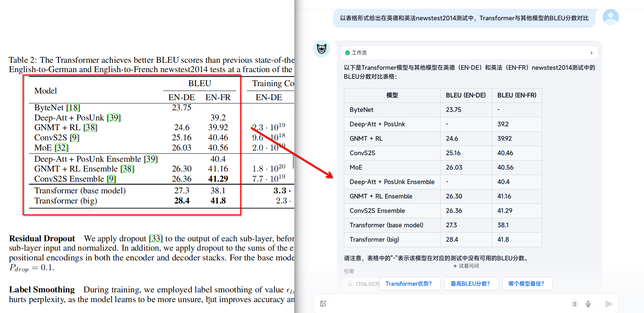Click the character counter badge showing 0
The width and height of the screenshot is (644, 313).
pyautogui.click(x=574, y=304)
